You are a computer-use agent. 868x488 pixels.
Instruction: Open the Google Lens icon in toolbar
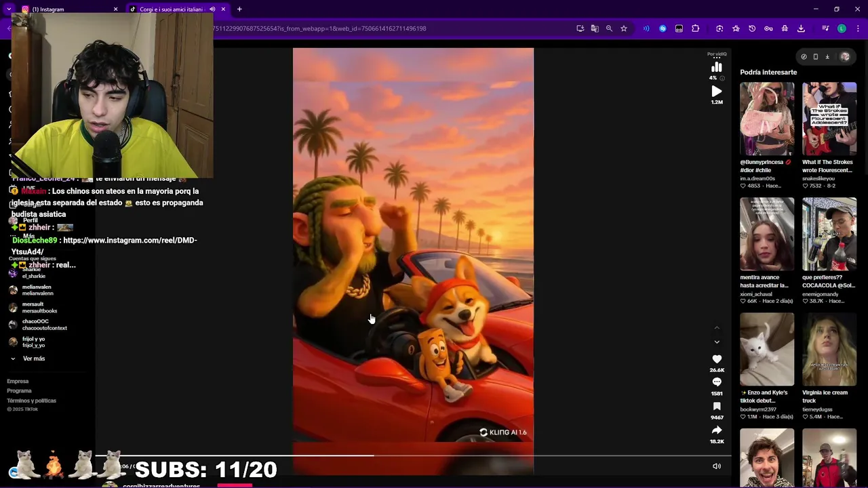tap(719, 28)
